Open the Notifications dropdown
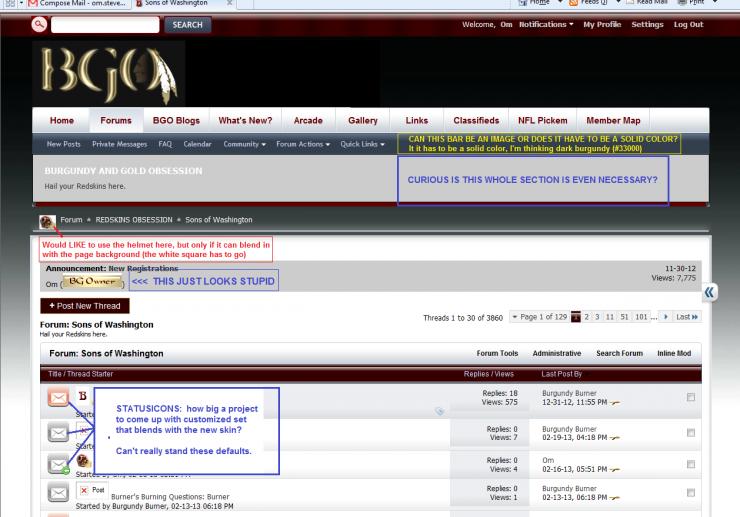Screen dimensions: 740x517 [x=546, y=25]
